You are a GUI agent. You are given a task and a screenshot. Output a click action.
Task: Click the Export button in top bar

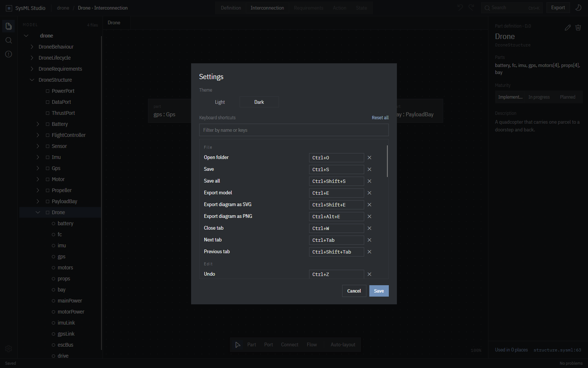pyautogui.click(x=558, y=8)
